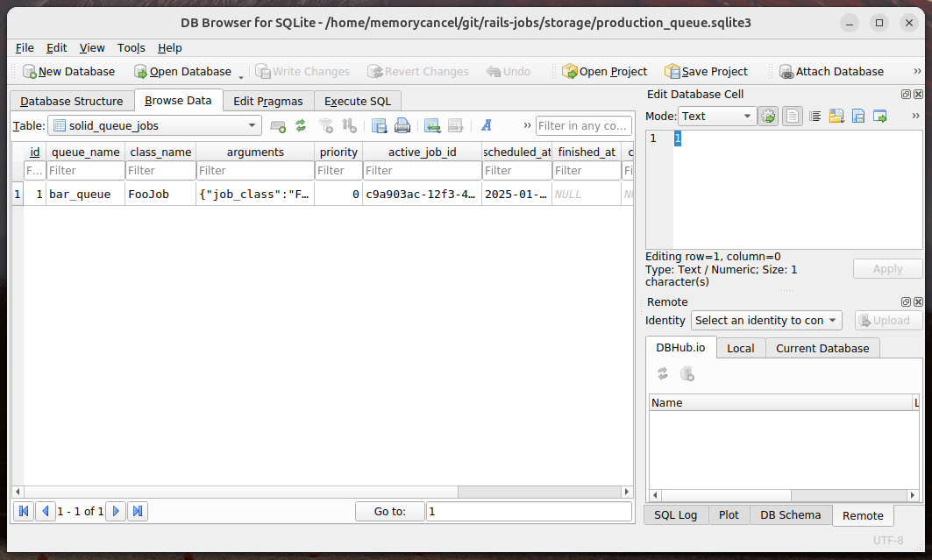Image resolution: width=932 pixels, height=560 pixels.
Task: Click Write Changes in toolbar
Action: 302,72
